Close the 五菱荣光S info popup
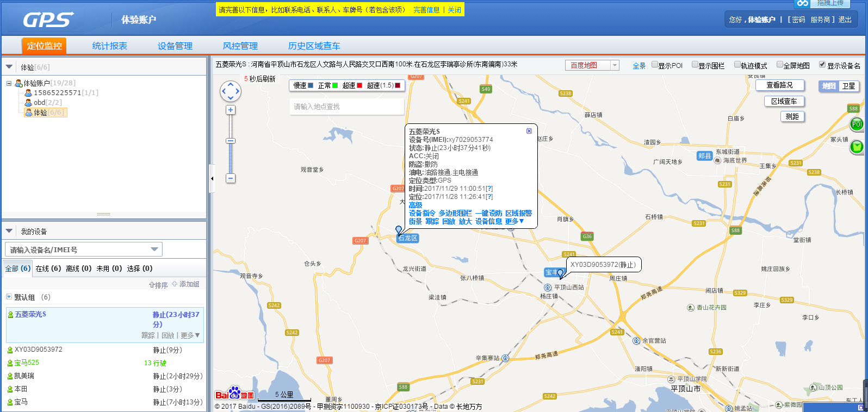This screenshot has height=412, width=868. pos(529,131)
